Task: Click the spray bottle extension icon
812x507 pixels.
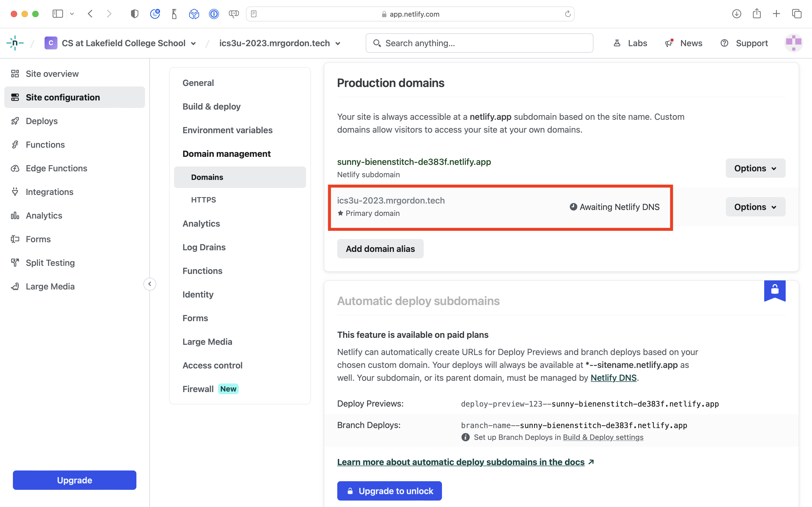Action: 174,14
